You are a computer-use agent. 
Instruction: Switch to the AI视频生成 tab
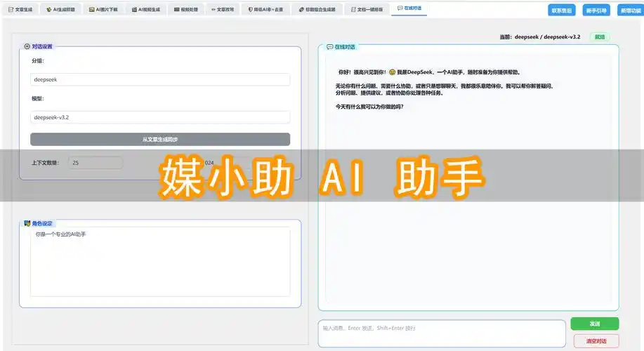[146, 9]
